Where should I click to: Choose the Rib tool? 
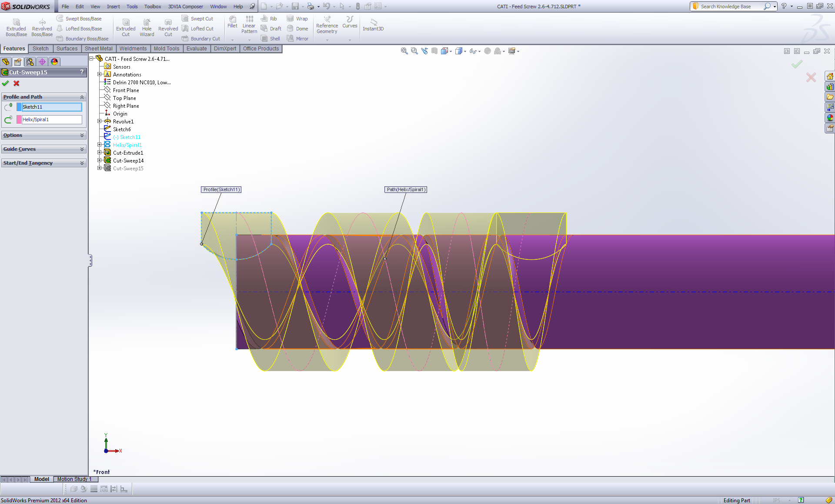coord(269,19)
